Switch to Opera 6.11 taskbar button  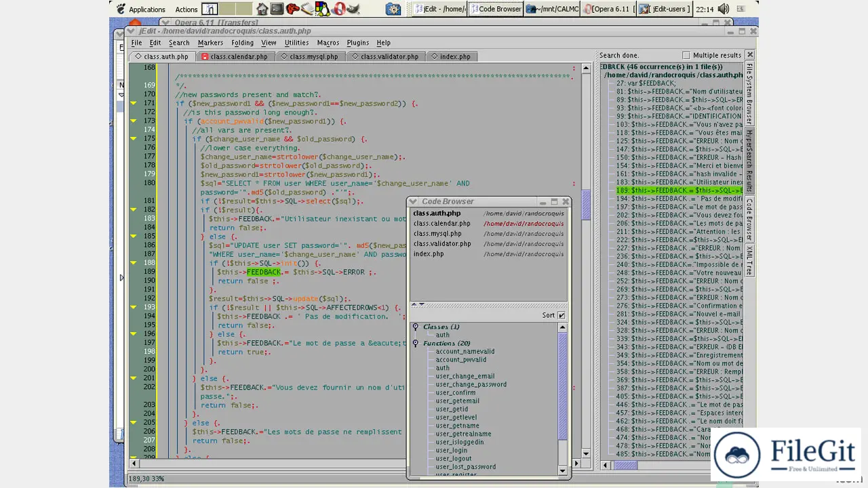(608, 9)
